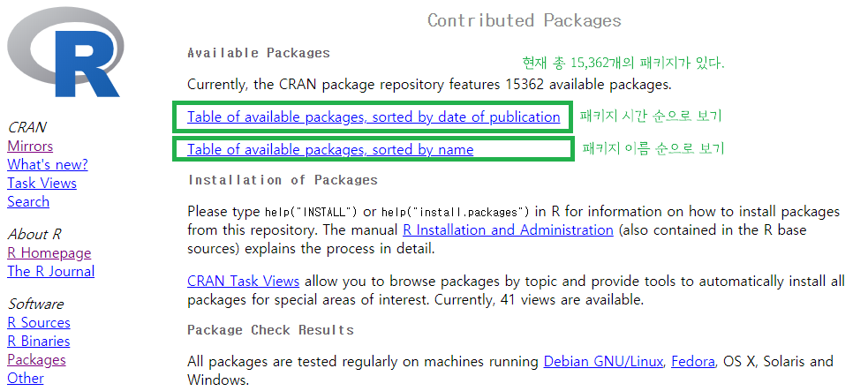Open the Fedora check results link
The width and height of the screenshot is (868, 391).
coord(693,362)
